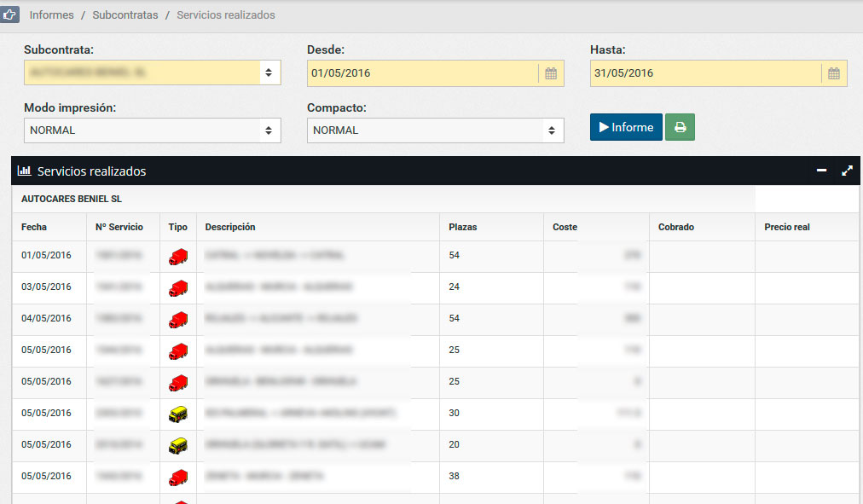Open the Desde date calendar picker
This screenshot has width=863, height=504.
pos(551,73)
